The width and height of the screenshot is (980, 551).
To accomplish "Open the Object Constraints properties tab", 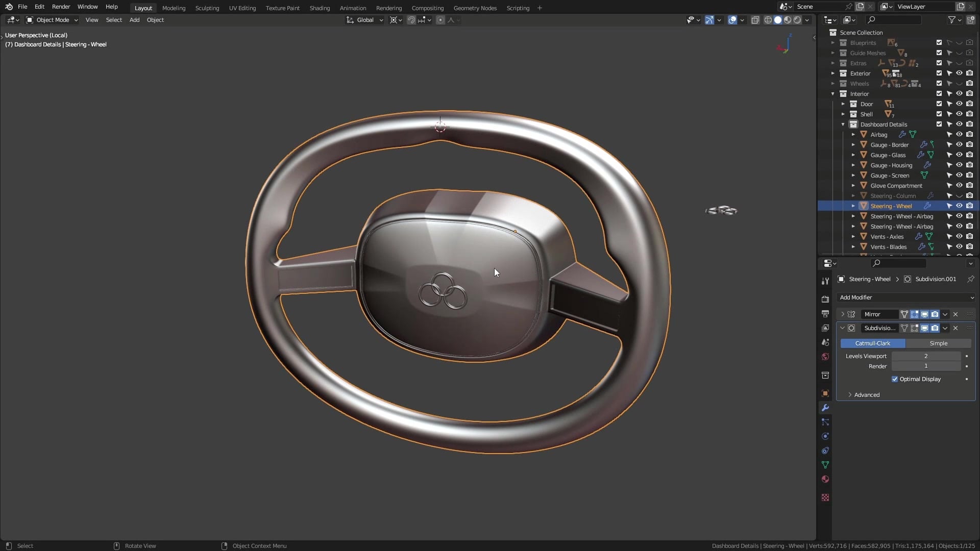I will pyautogui.click(x=825, y=450).
